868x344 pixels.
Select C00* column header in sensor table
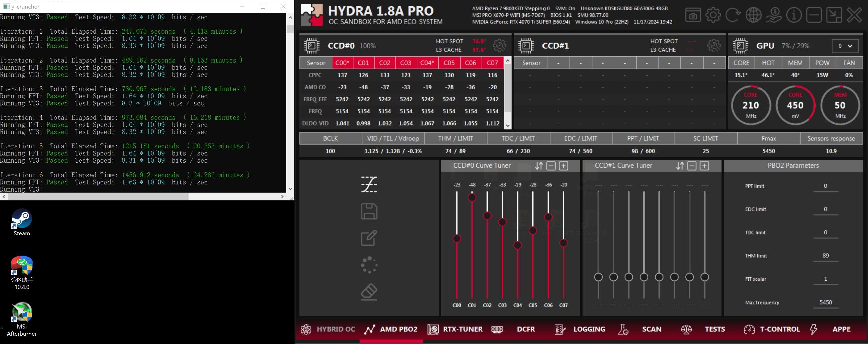pos(342,63)
